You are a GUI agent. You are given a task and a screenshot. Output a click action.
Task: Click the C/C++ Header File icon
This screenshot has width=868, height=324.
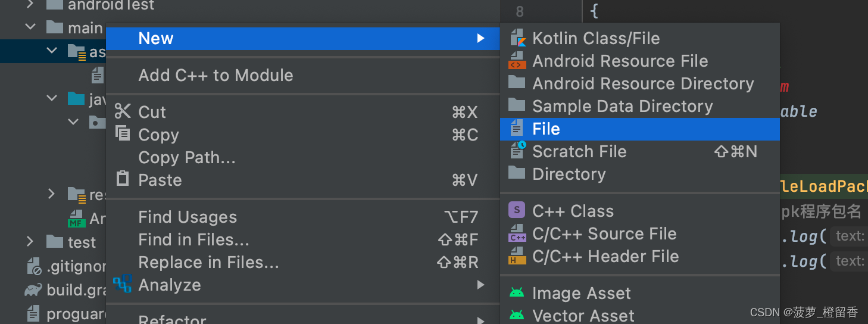tap(517, 256)
